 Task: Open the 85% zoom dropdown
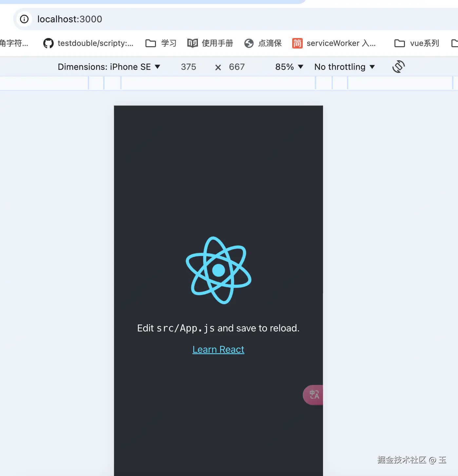click(289, 67)
